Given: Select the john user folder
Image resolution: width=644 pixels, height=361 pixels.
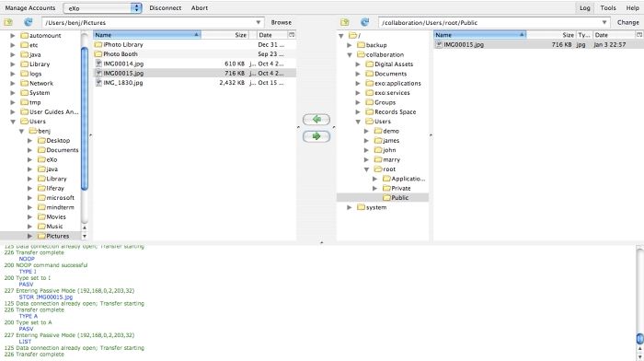Looking at the screenshot, I should 385,150.
